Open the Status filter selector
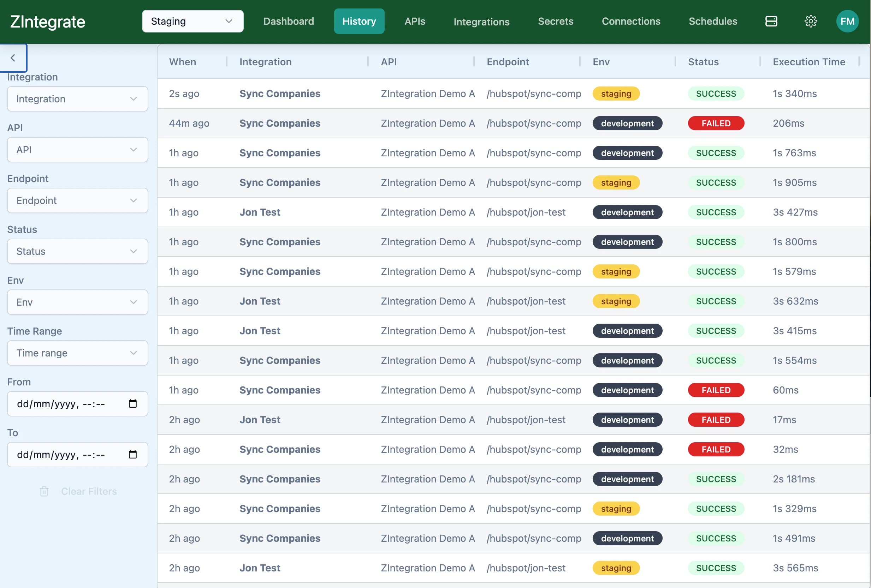Viewport: 871px width, 588px height. (x=77, y=251)
